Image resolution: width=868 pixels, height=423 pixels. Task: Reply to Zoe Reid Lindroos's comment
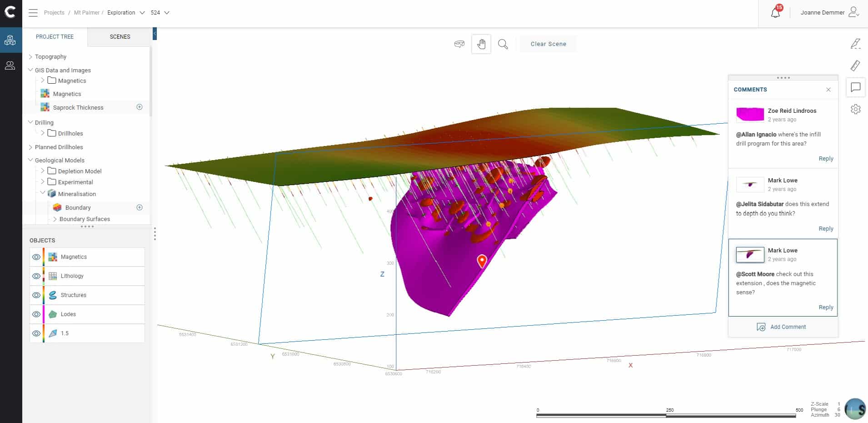tap(826, 159)
